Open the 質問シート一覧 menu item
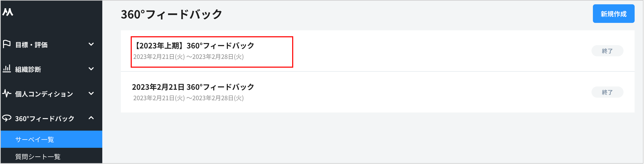The width and height of the screenshot is (644, 164). (38, 157)
